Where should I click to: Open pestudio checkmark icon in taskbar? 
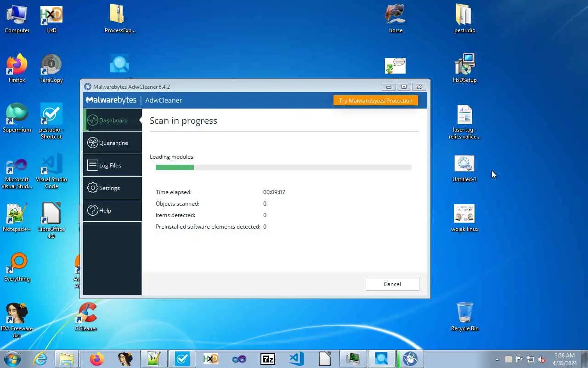pos(182,359)
